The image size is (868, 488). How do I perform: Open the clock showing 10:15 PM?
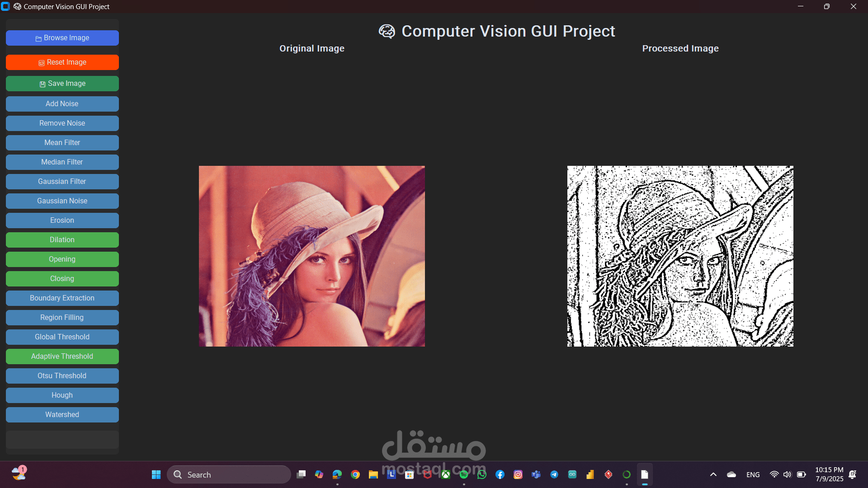coord(830,474)
